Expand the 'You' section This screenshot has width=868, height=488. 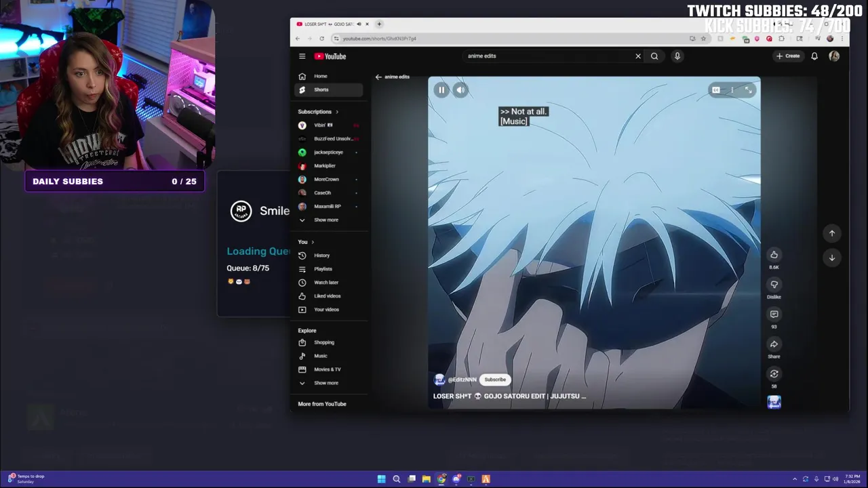[x=306, y=242]
